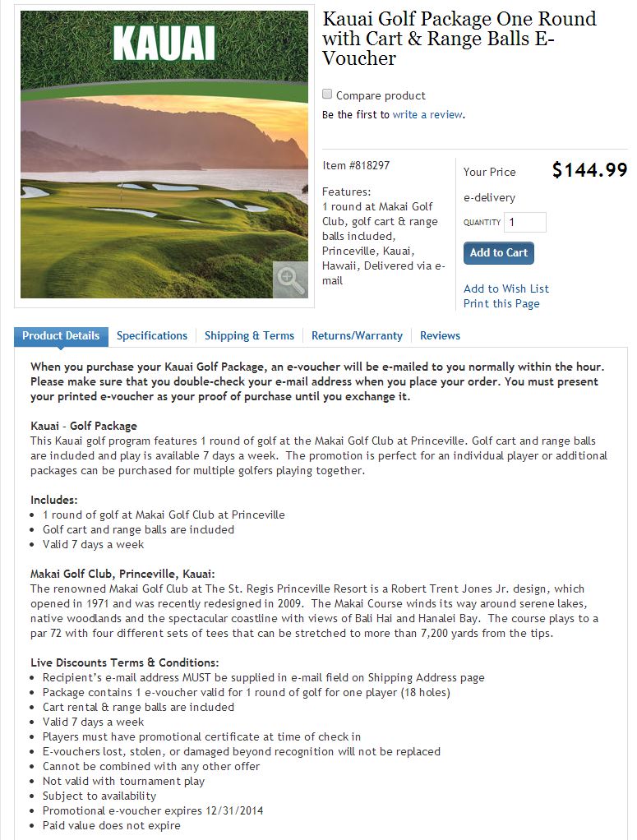
Task: Click the e-delivery label below Your Price
Action: tap(489, 198)
